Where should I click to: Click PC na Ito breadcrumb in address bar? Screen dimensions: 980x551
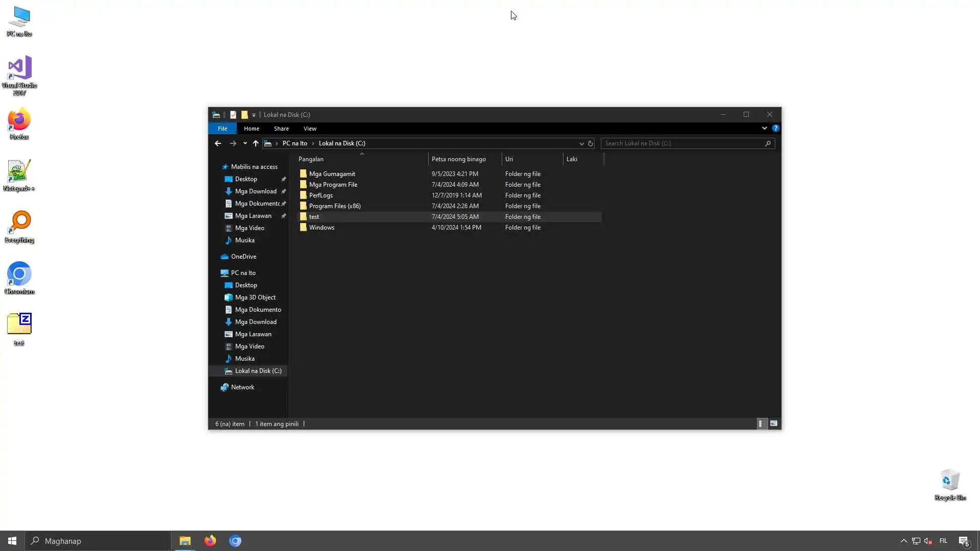pos(295,143)
